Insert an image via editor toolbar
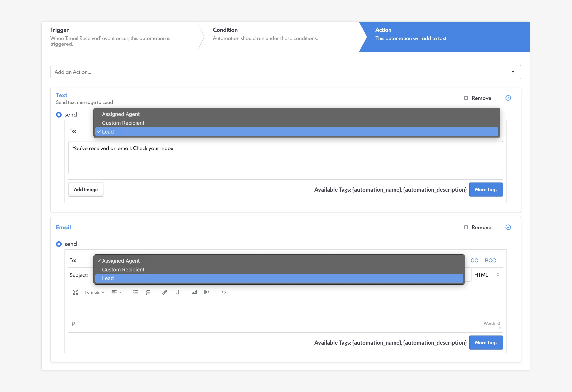This screenshot has width=572, height=392. click(x=194, y=292)
